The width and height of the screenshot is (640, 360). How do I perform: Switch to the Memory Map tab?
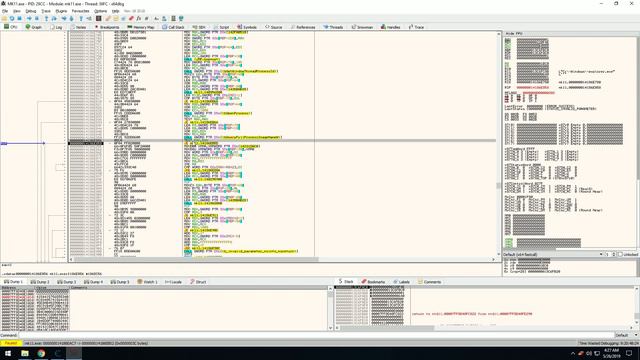point(141,27)
